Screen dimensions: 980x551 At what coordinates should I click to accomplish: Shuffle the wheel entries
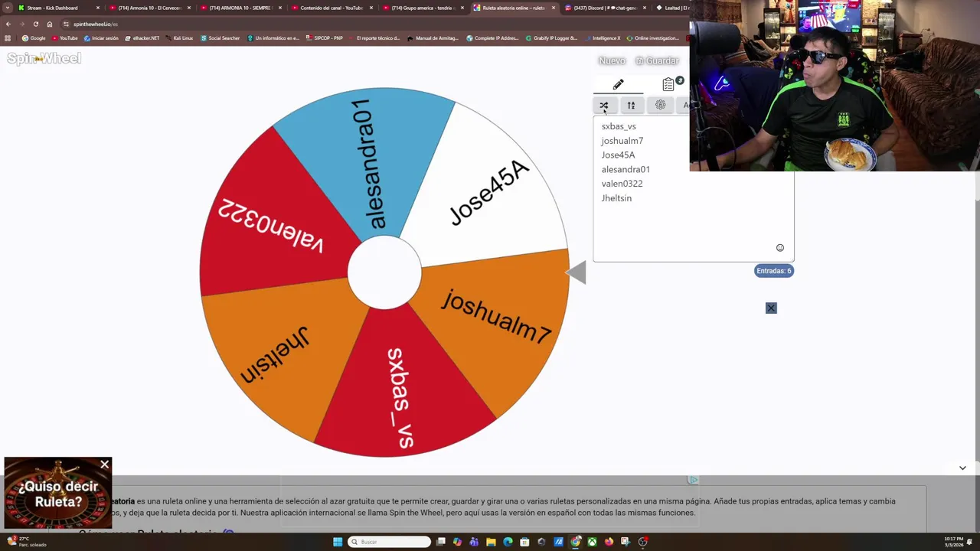(604, 105)
